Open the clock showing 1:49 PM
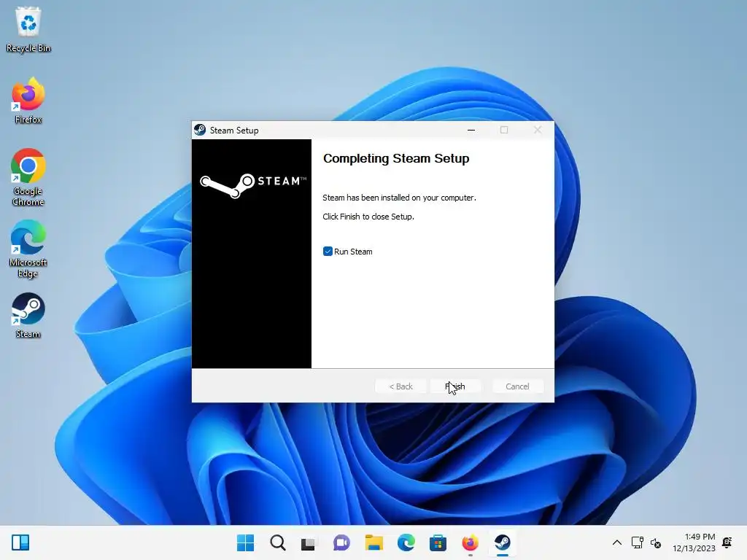747x560 pixels. pyautogui.click(x=694, y=542)
